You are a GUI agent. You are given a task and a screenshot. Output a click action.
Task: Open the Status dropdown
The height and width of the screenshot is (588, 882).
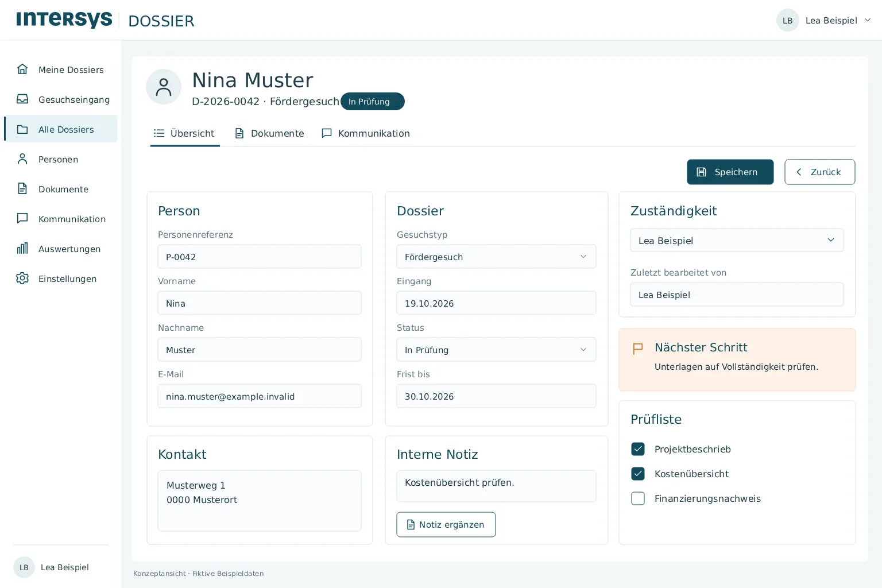[x=496, y=350]
